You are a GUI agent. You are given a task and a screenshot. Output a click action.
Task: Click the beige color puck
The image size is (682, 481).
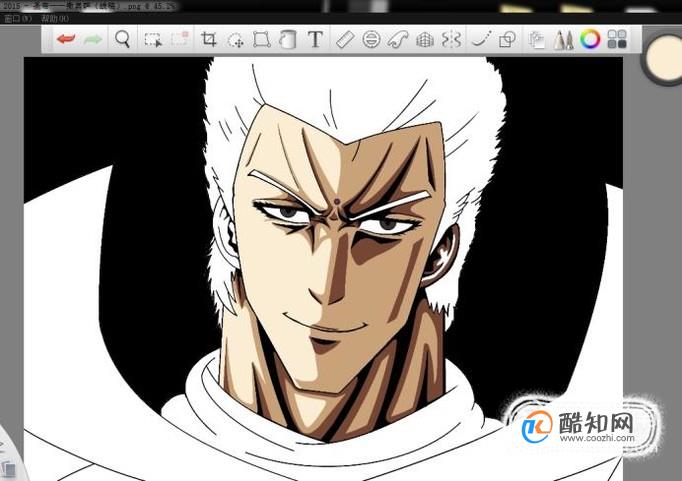point(664,58)
